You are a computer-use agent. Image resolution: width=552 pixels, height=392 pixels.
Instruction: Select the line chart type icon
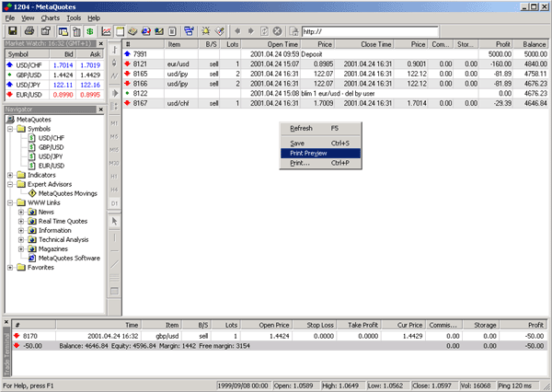114,76
